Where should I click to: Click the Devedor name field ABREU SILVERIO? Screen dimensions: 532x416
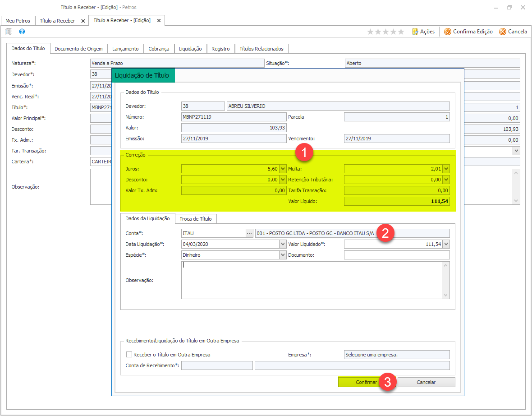click(338, 106)
